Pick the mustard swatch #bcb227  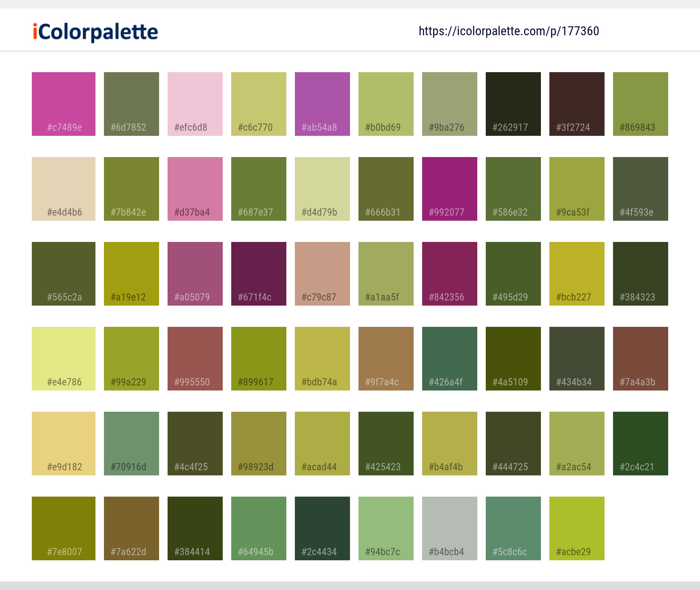click(577, 273)
